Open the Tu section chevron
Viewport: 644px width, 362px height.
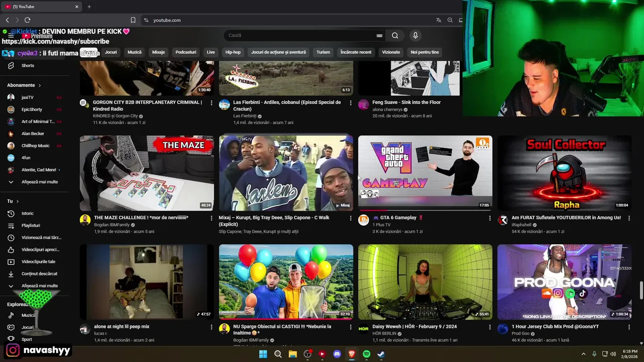point(18,202)
